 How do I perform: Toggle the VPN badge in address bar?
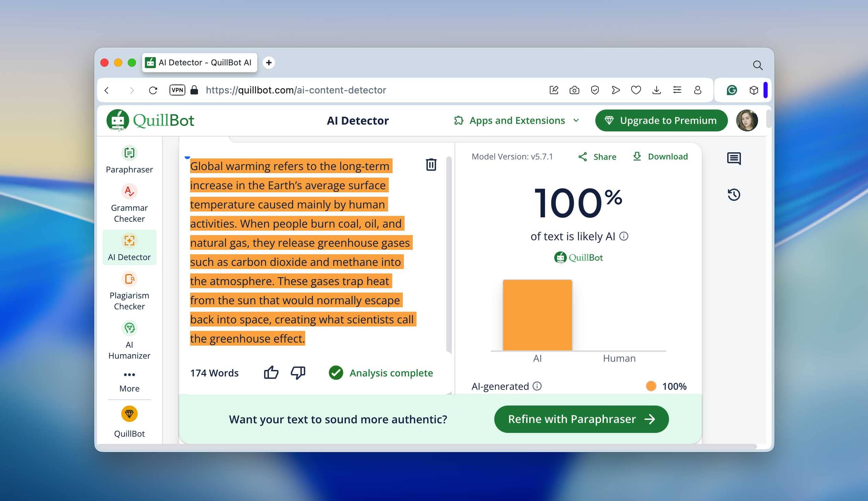click(x=177, y=90)
